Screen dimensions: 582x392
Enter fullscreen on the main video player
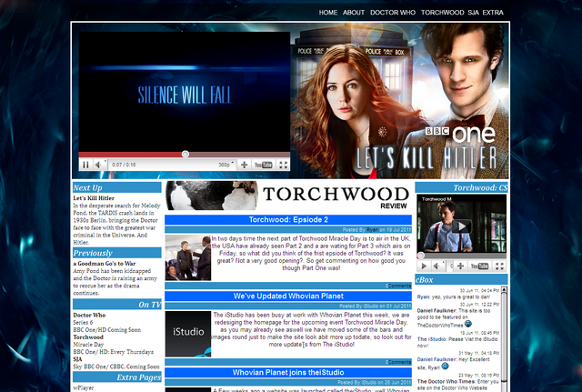pos(283,165)
